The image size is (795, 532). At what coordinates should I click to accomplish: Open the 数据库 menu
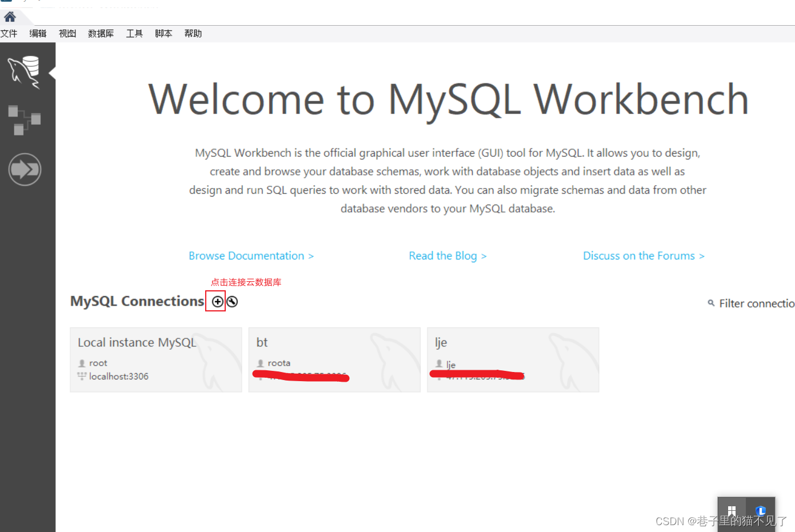[101, 33]
